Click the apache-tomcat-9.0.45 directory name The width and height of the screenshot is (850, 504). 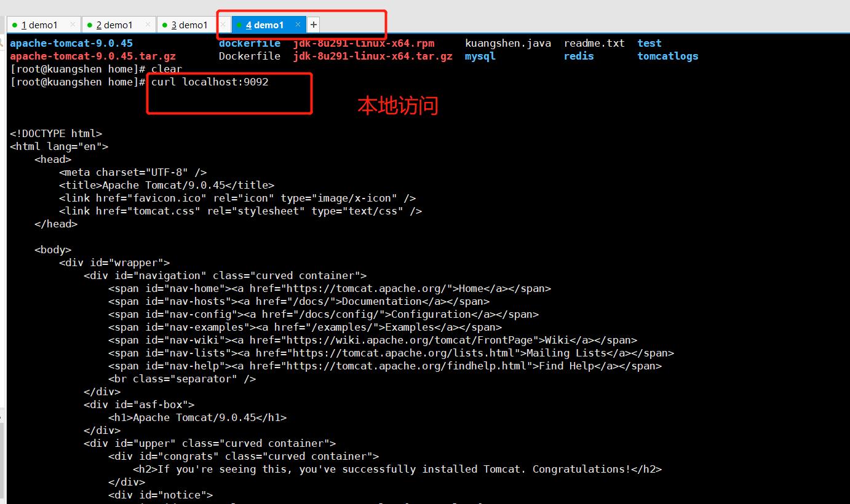coord(71,43)
